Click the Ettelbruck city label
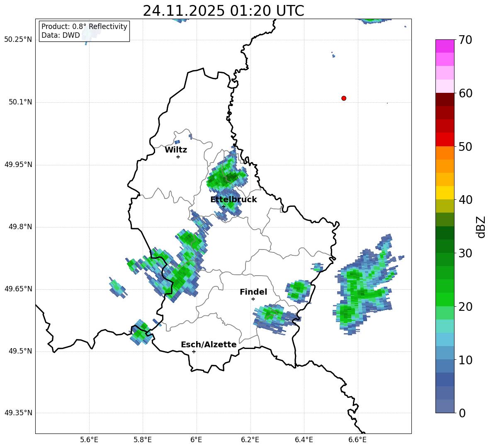Screen dimensions: 491x448 tap(233, 200)
